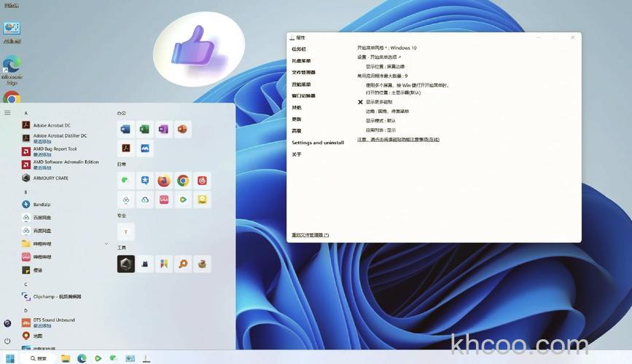Launch the Firefox tile
The width and height of the screenshot is (632, 364).
163,181
